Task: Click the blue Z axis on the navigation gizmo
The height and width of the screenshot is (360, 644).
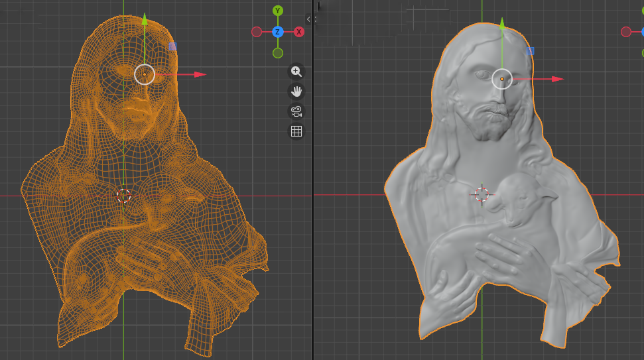Action: point(278,32)
